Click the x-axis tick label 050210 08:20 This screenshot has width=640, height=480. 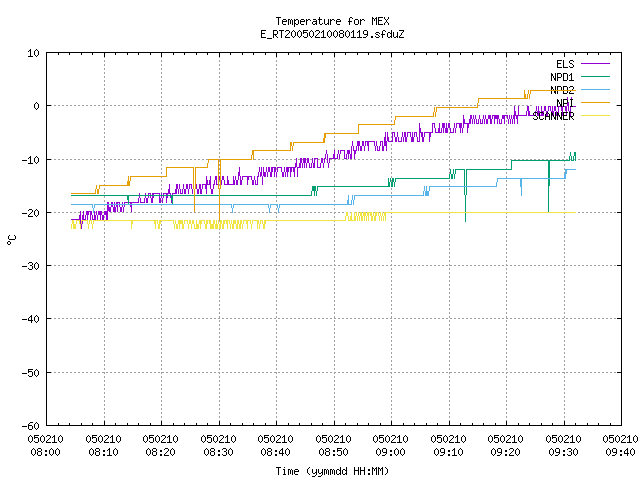161,445
